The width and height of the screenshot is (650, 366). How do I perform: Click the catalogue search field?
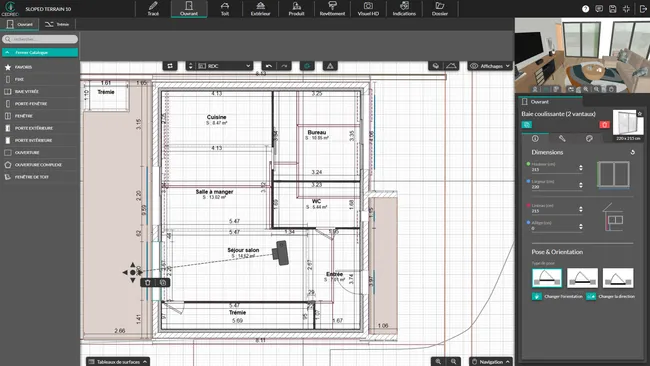tap(40, 39)
